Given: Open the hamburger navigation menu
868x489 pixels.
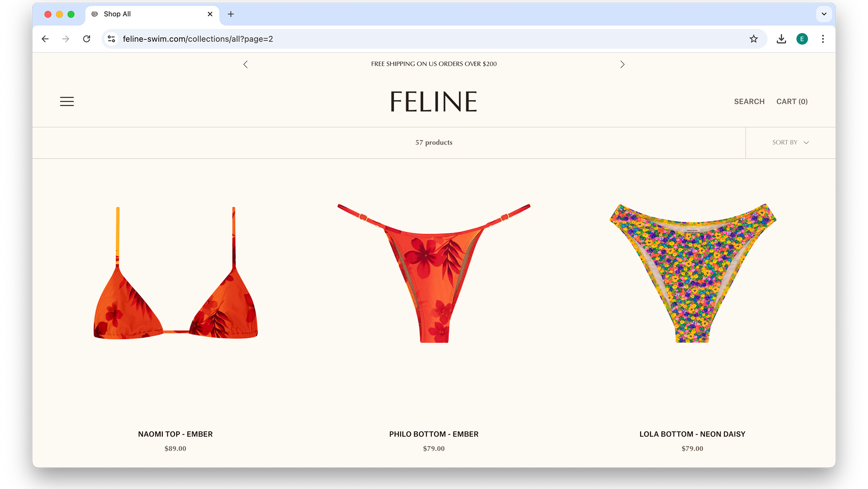Looking at the screenshot, I should click(67, 102).
